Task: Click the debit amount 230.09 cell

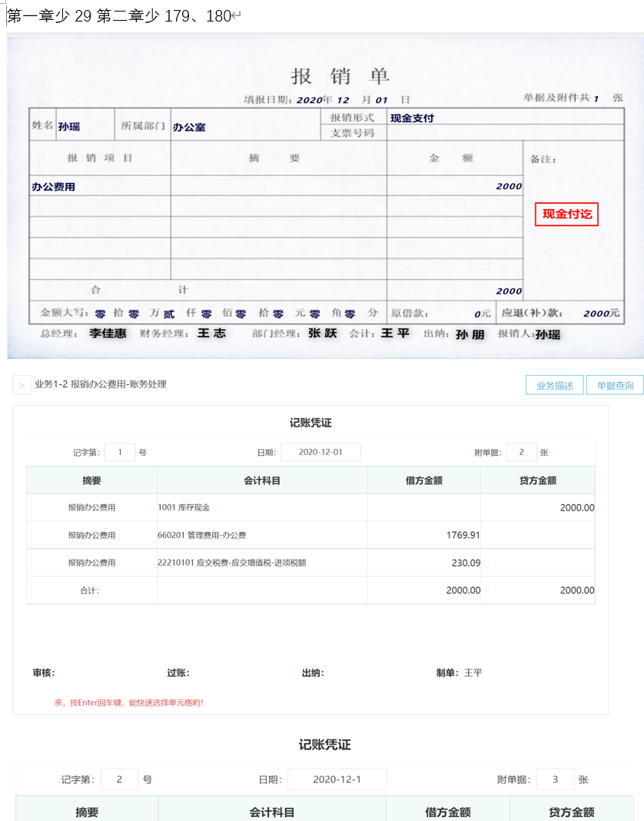Action: pyautogui.click(x=424, y=563)
